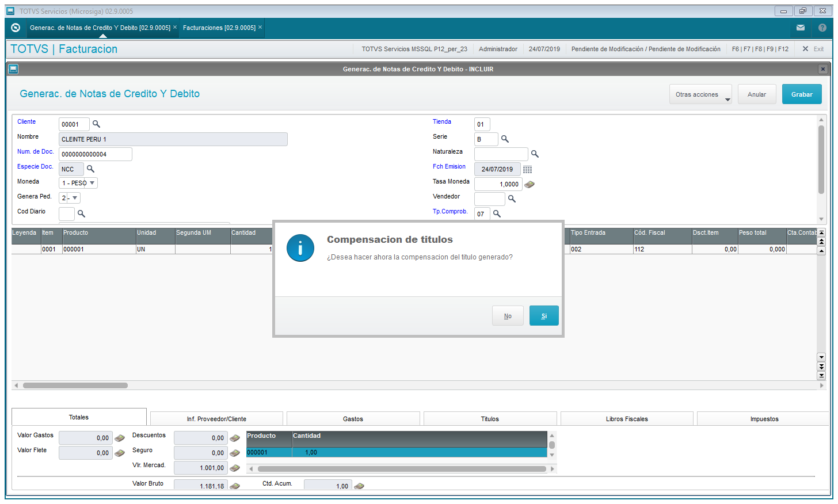The width and height of the screenshot is (838, 504).
Task: Click Descuentos calculator icon
Action: click(235, 438)
